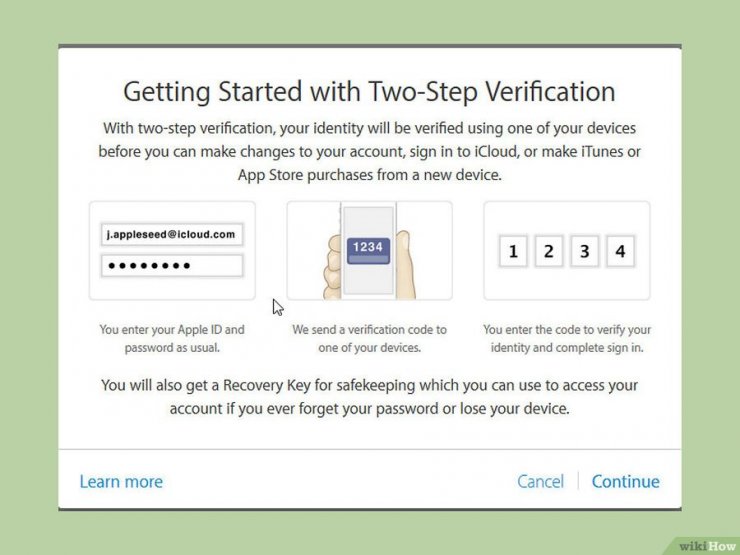Click the Cancel link

pos(540,481)
